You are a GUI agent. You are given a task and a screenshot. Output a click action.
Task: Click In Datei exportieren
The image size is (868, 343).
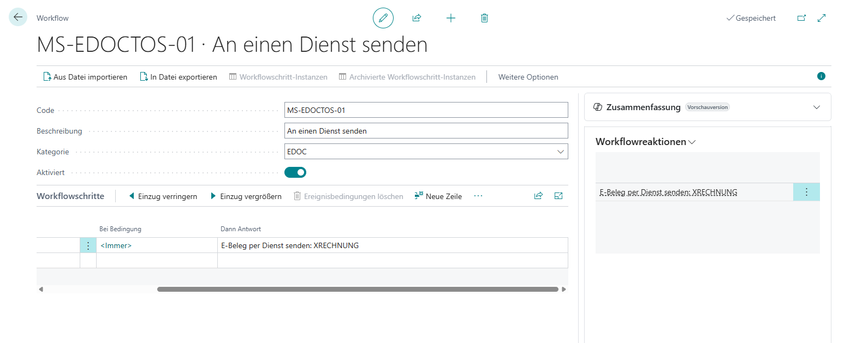(x=179, y=77)
